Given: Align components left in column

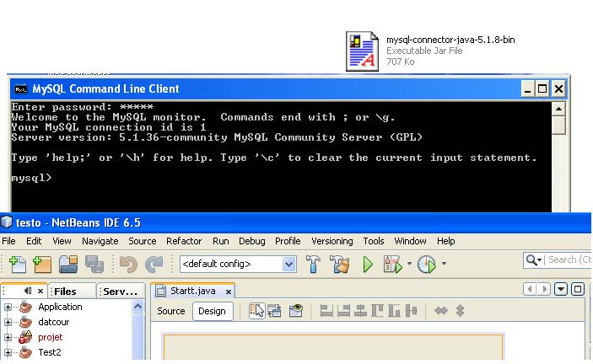Looking at the screenshot, I should coord(326,311).
